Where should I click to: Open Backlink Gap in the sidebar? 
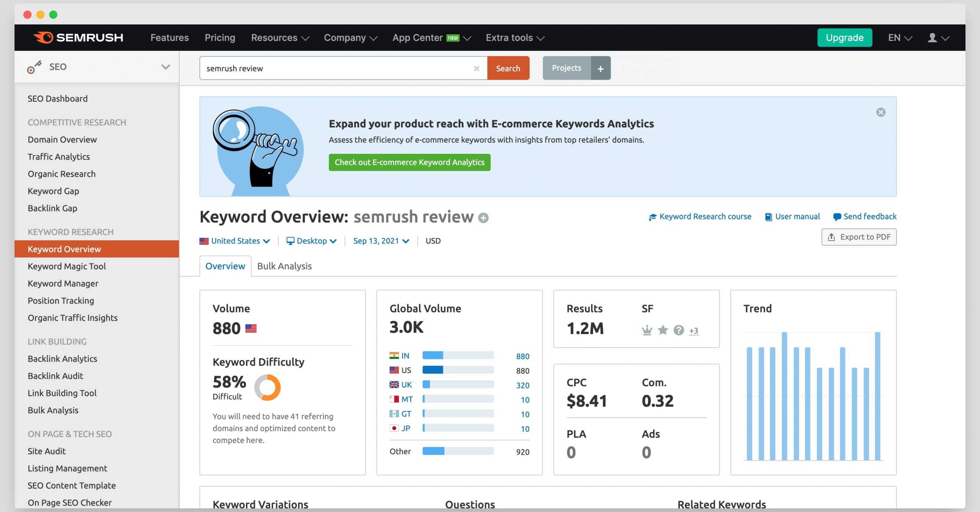pos(52,208)
